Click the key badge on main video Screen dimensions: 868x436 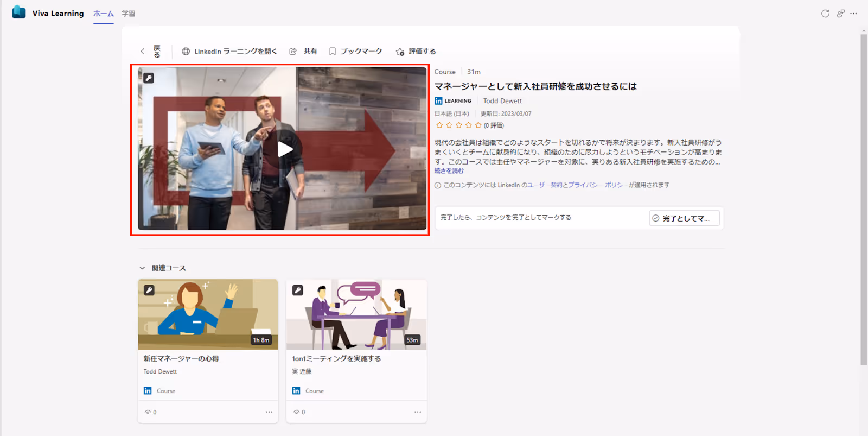pos(149,78)
